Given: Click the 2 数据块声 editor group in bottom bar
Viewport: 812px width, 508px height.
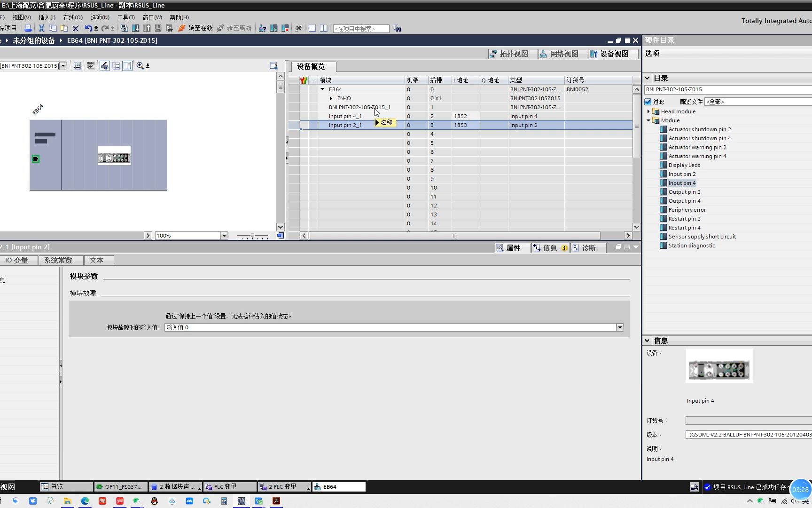Looking at the screenshot, I should (175, 487).
